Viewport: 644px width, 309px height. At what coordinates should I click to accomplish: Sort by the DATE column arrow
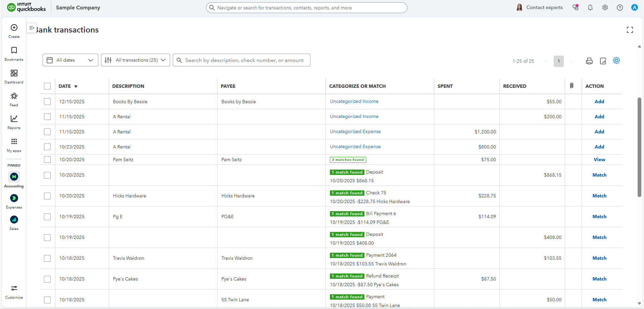[x=76, y=86]
